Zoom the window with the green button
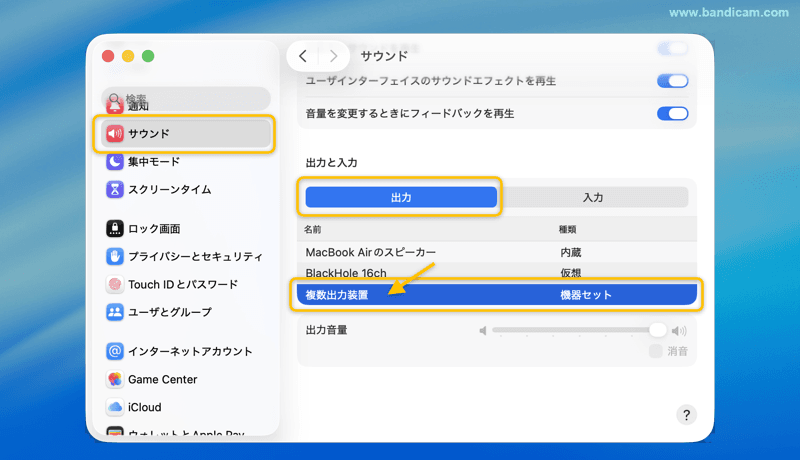The image size is (800, 460). click(148, 56)
